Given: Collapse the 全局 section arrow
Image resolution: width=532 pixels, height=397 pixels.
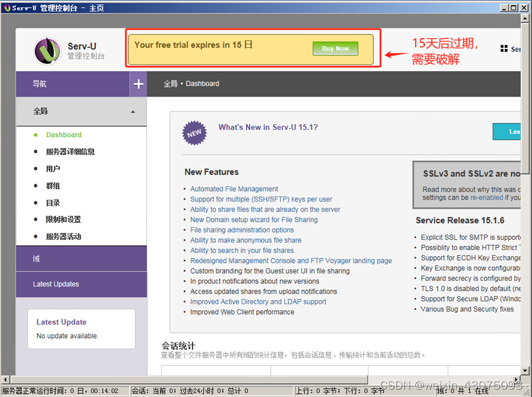Looking at the screenshot, I should [133, 111].
